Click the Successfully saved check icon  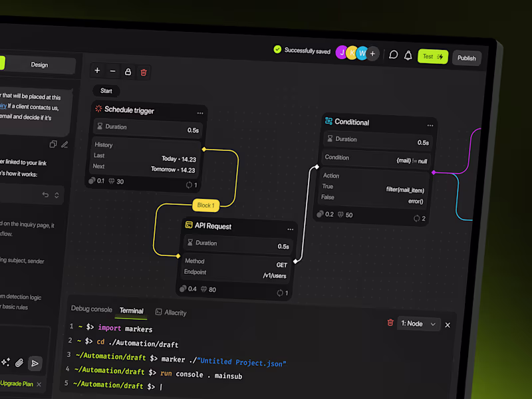point(277,49)
